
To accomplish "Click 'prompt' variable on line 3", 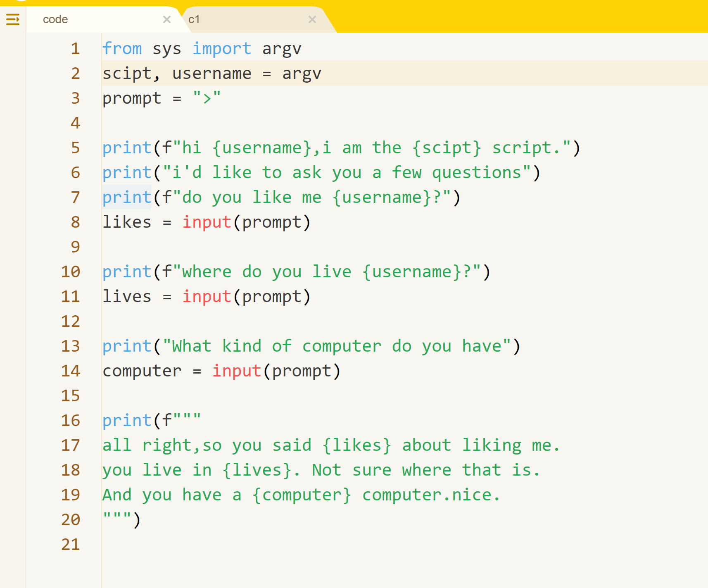I will 132,99.
